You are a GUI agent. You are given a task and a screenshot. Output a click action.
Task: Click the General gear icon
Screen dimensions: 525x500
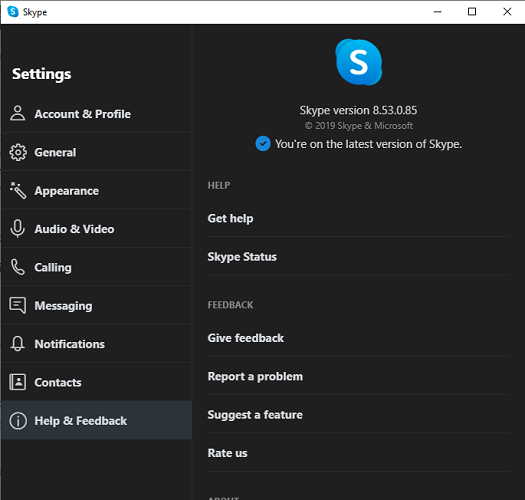18,152
